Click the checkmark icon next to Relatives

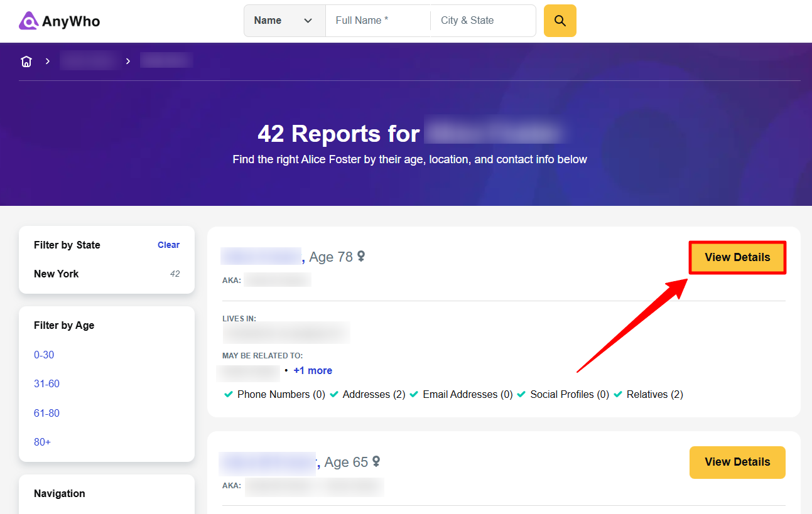618,394
